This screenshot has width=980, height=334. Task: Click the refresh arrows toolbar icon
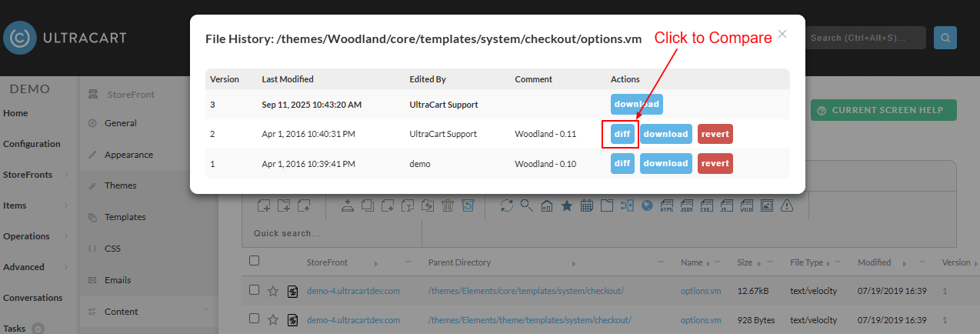(506, 205)
